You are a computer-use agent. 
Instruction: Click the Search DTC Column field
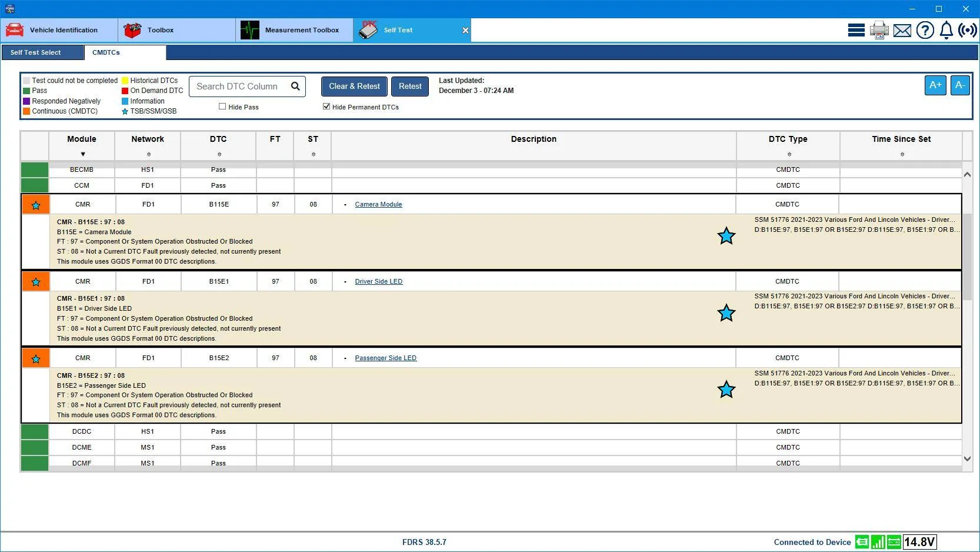coord(240,87)
